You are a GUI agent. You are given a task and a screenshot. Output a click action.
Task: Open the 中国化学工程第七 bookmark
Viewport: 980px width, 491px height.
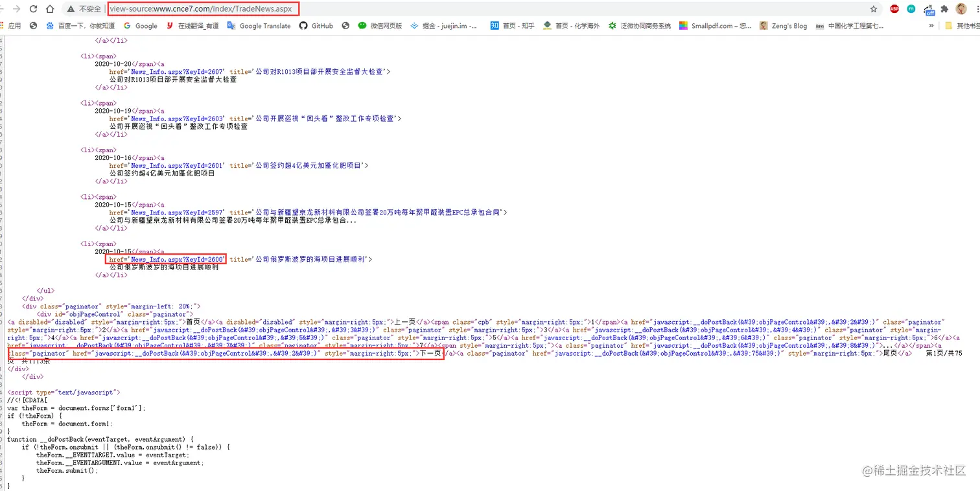[850, 26]
